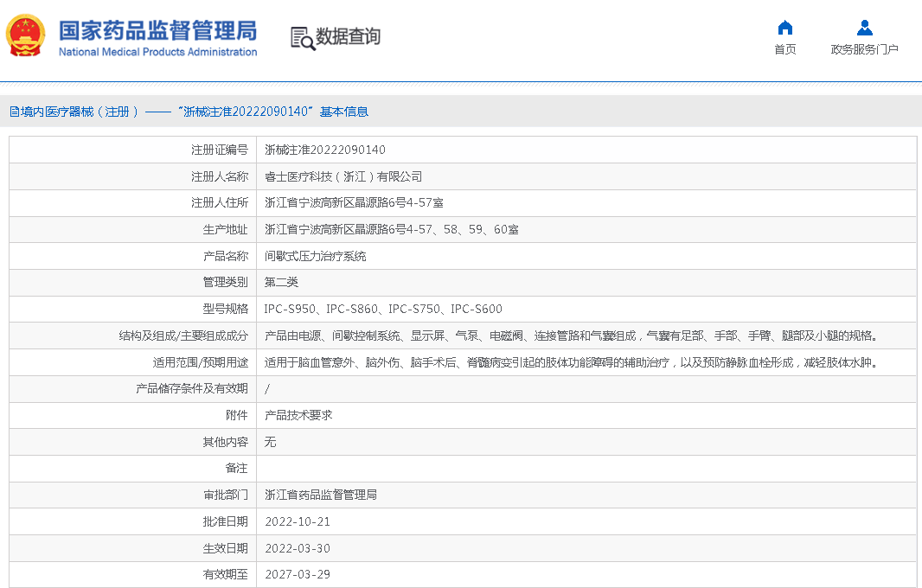Select 基本信息 in the breadcrumb header
922x588 pixels.
pos(344,112)
